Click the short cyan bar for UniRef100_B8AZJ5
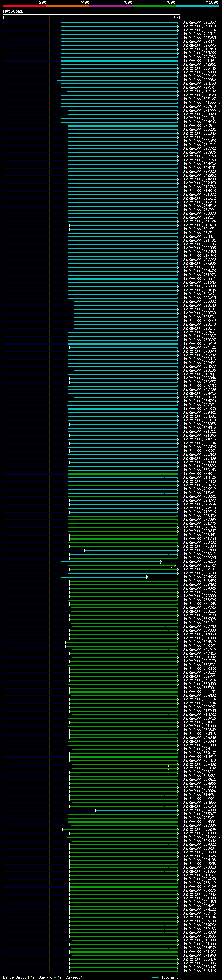Image resolution: width=222 pixels, height=980 pixels. (x=111, y=562)
